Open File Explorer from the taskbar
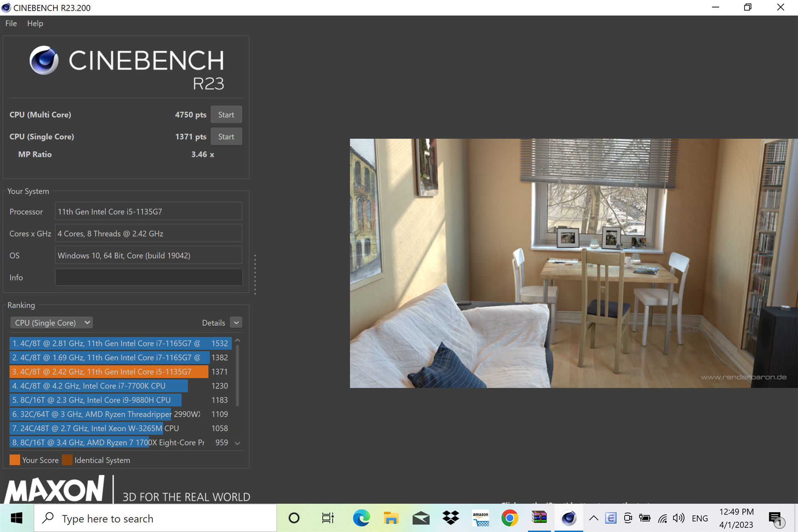 (x=391, y=518)
